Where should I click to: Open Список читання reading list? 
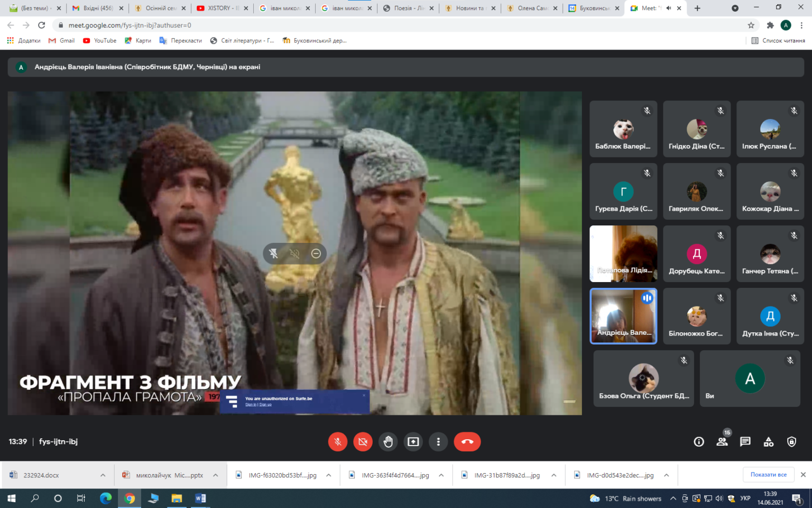tap(778, 40)
